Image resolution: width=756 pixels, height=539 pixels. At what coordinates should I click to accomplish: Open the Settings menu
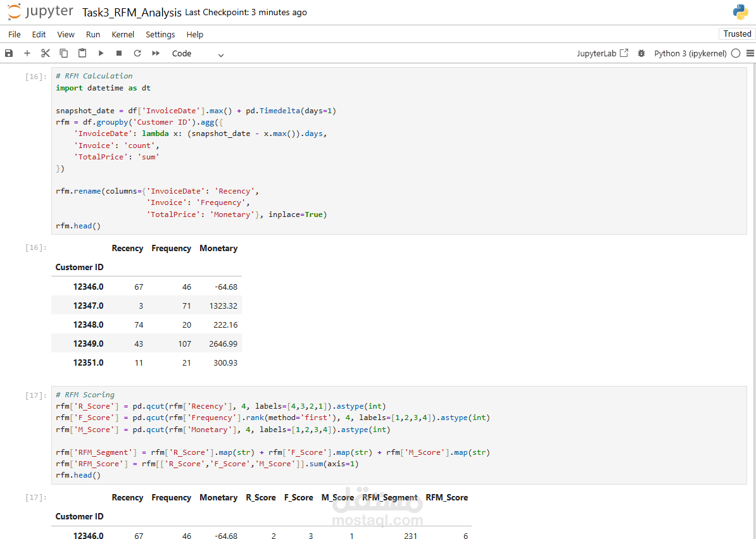[160, 35]
